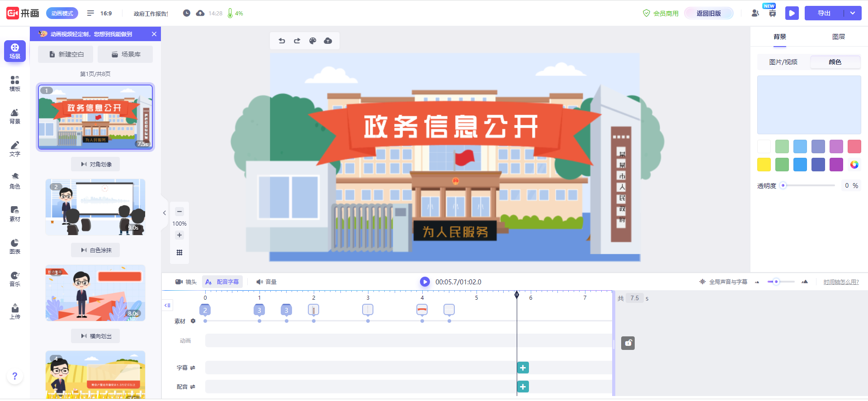Pick the yellow background color swatch
Screen dimensions: 868x401
[x=764, y=165]
